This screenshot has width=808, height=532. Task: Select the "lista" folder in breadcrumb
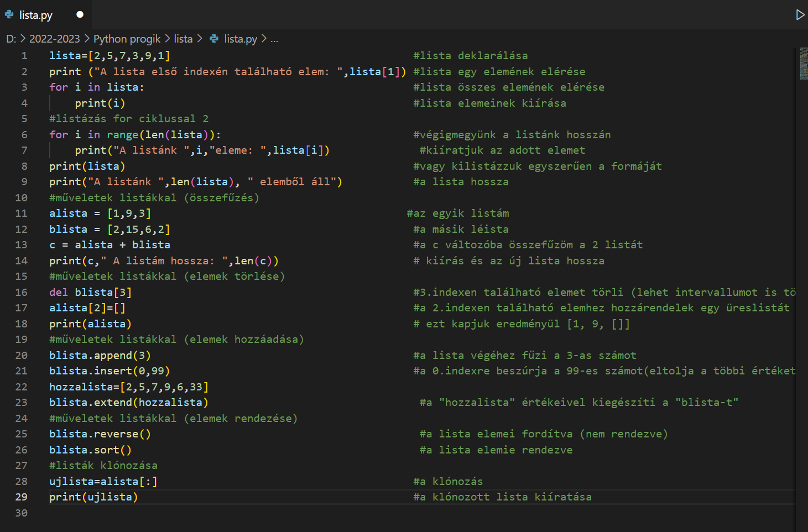[183, 39]
